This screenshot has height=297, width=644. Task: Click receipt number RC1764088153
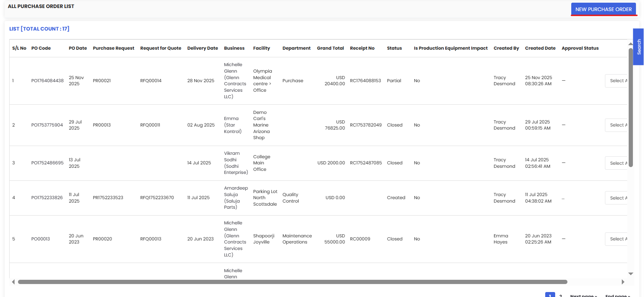coord(366,81)
